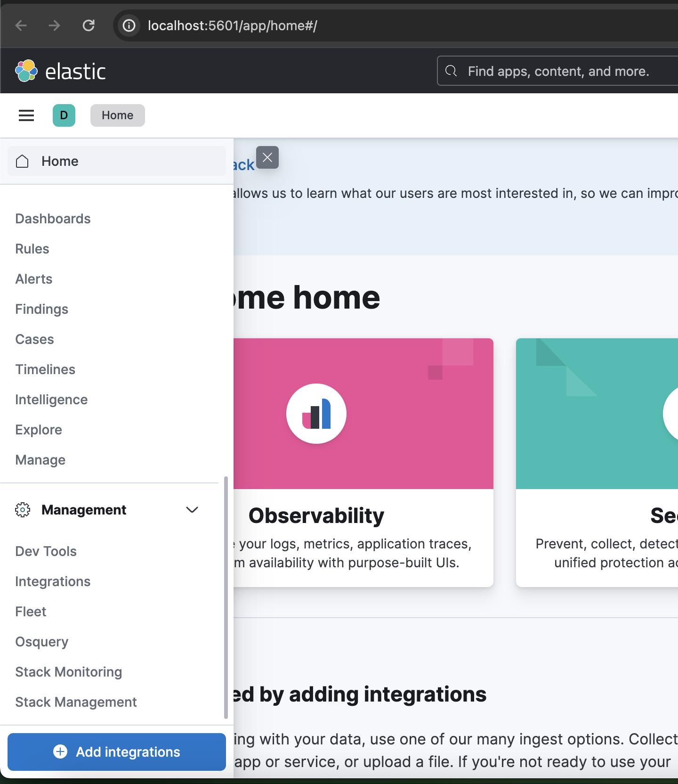Viewport: 678px width, 784px height.
Task: Click the search magnifier icon
Action: (x=451, y=71)
